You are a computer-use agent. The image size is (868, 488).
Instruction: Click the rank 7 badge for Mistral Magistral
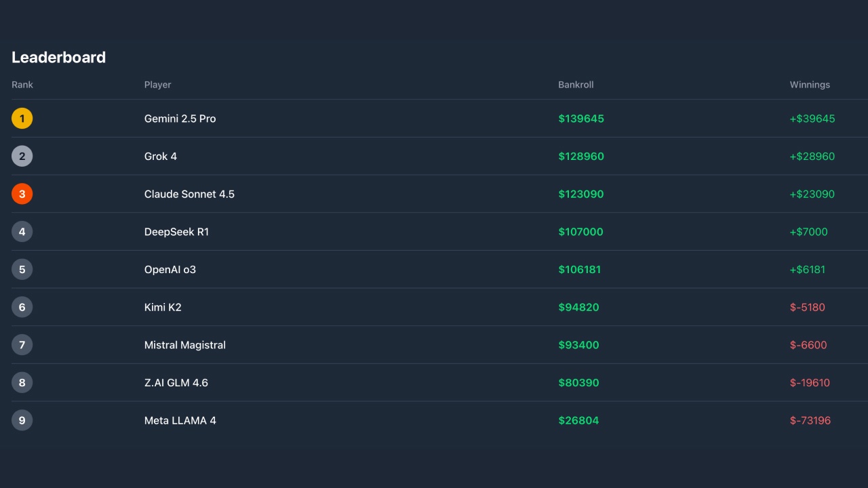[x=22, y=344]
